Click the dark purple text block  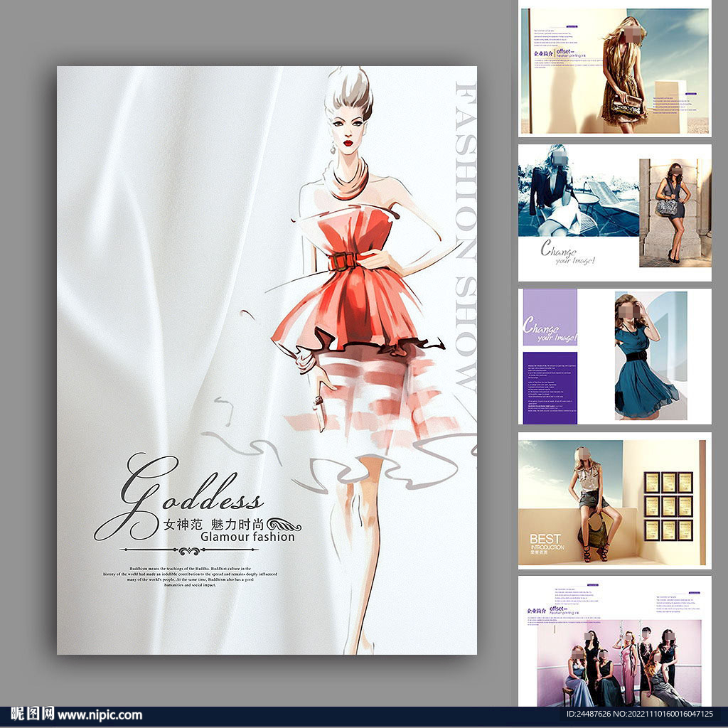click(x=550, y=387)
